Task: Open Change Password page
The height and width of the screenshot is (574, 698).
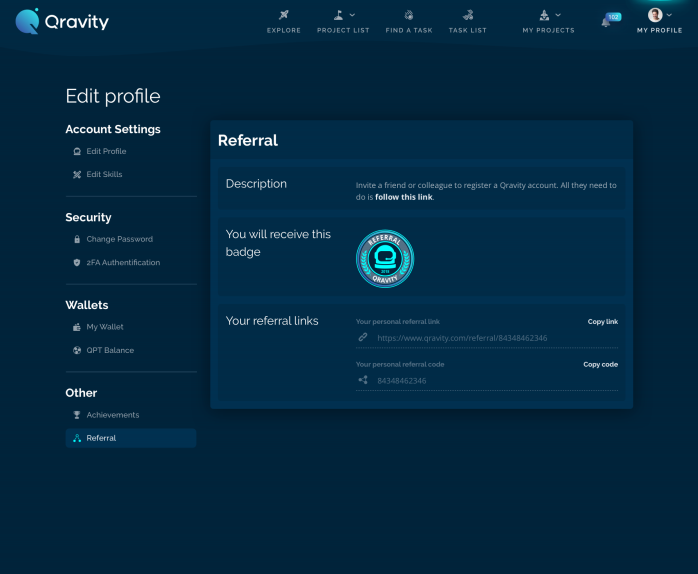Action: point(120,239)
